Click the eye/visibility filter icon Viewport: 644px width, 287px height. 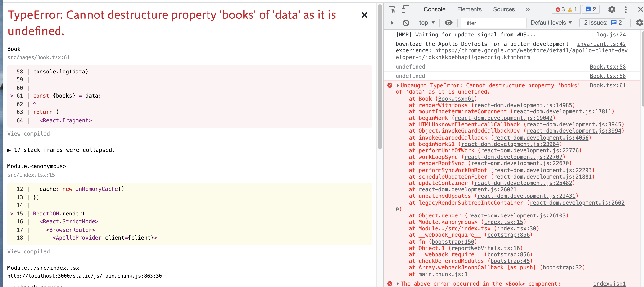coord(449,23)
